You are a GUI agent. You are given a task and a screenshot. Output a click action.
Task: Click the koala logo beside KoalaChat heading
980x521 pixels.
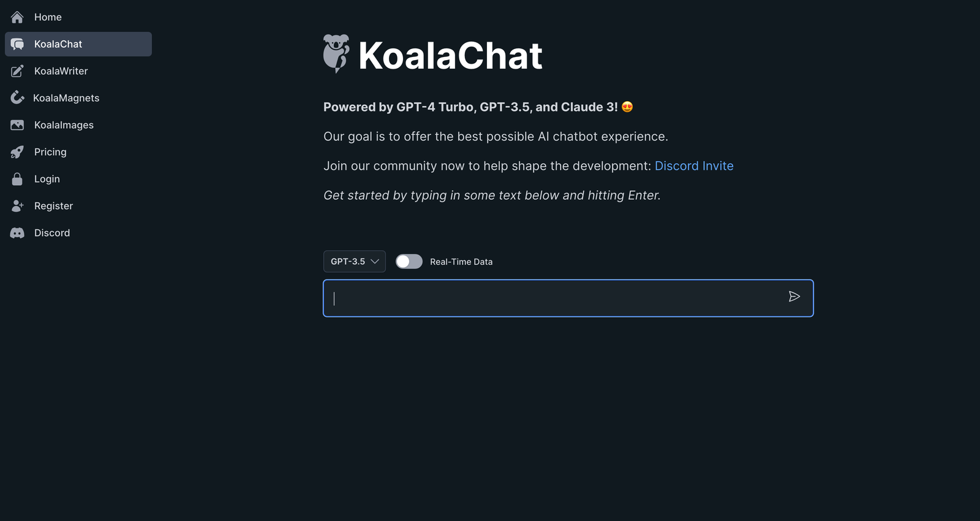(x=336, y=54)
